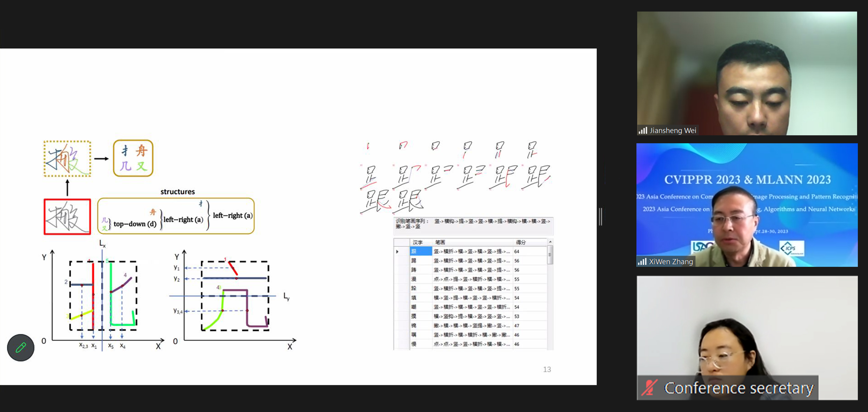The width and height of the screenshot is (868, 412).
Task: Select the Conference secretary video thumbnail
Action: tap(747, 338)
